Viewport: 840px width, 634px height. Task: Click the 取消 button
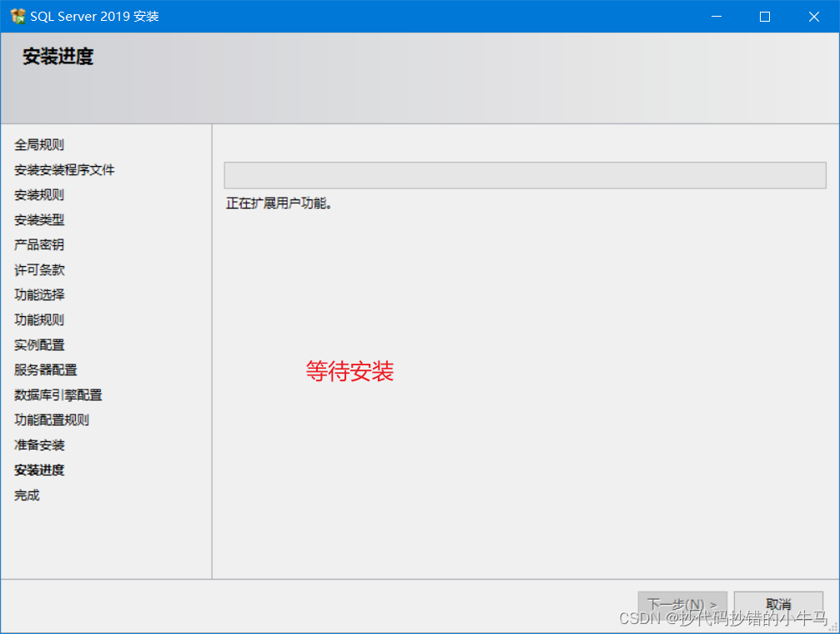point(778,605)
